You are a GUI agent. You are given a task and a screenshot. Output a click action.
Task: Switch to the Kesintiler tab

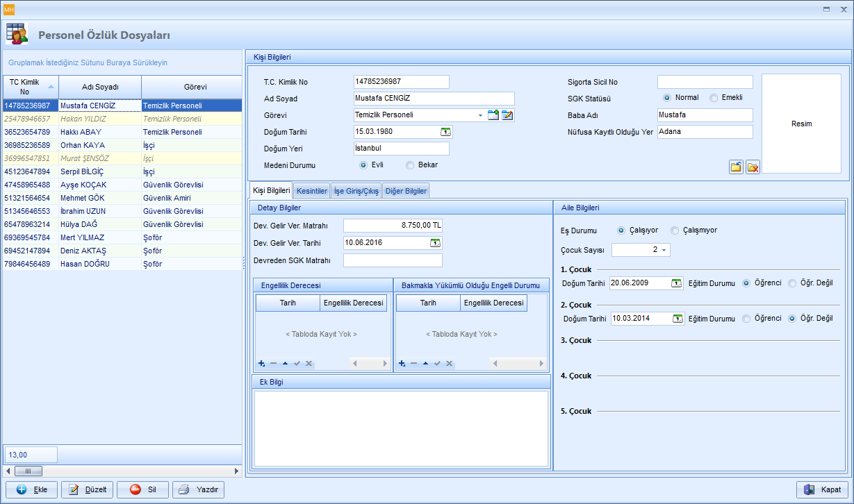312,191
